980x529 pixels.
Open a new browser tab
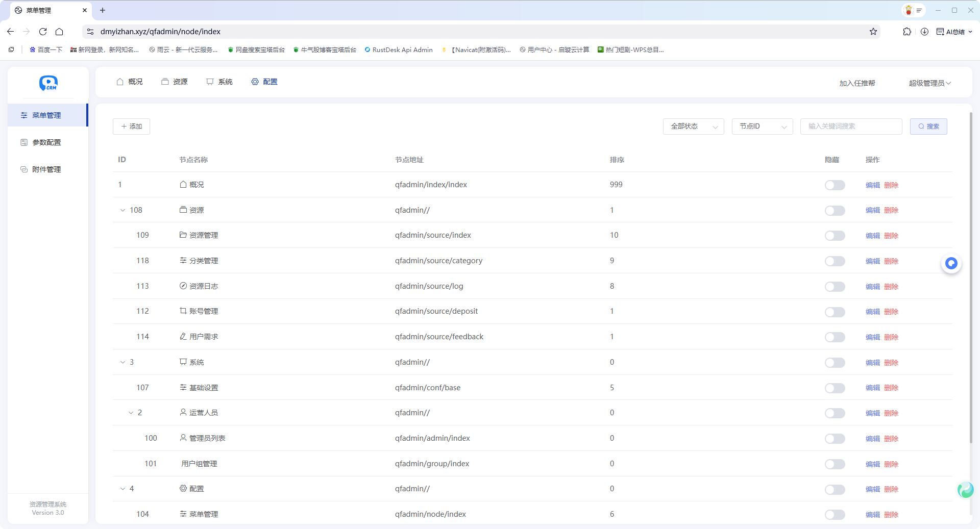(x=103, y=10)
